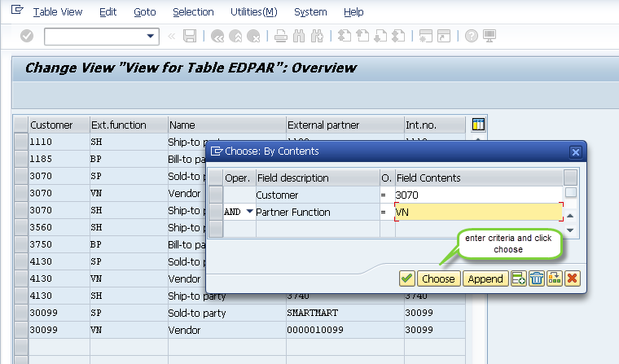
Task: Click the Print icon in toolbar
Action: pos(280,36)
